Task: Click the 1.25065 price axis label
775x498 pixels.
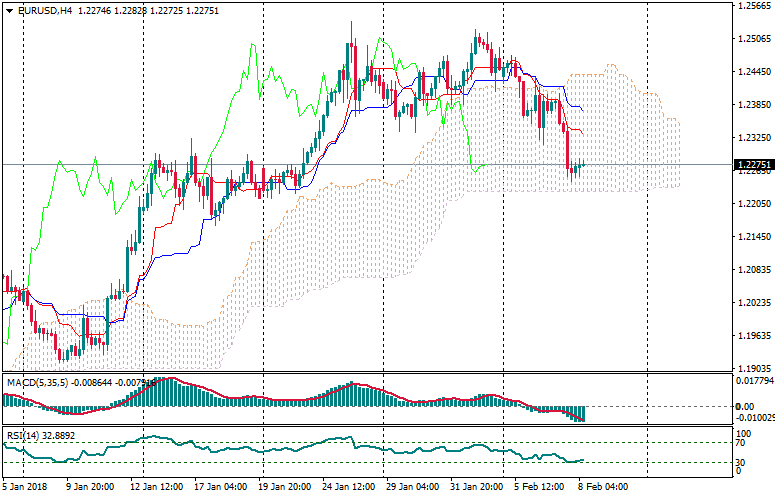Action: pos(754,40)
